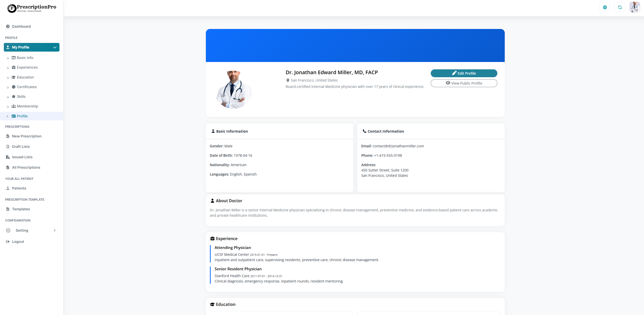644x315 pixels.
Task: Click the New Prescription icon
Action: coord(8,136)
